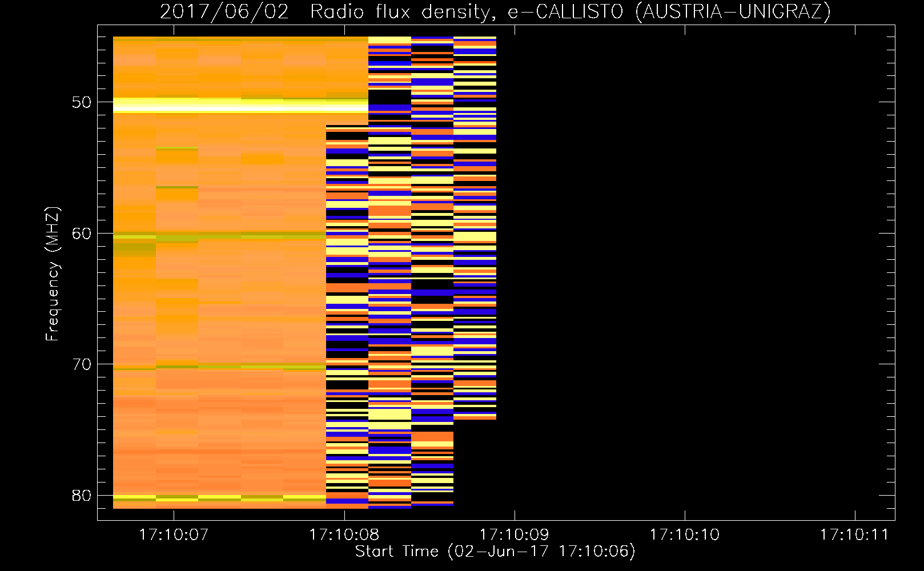Click the '17:10:08' time tick label
The width and height of the screenshot is (924, 571).
pyautogui.click(x=344, y=534)
